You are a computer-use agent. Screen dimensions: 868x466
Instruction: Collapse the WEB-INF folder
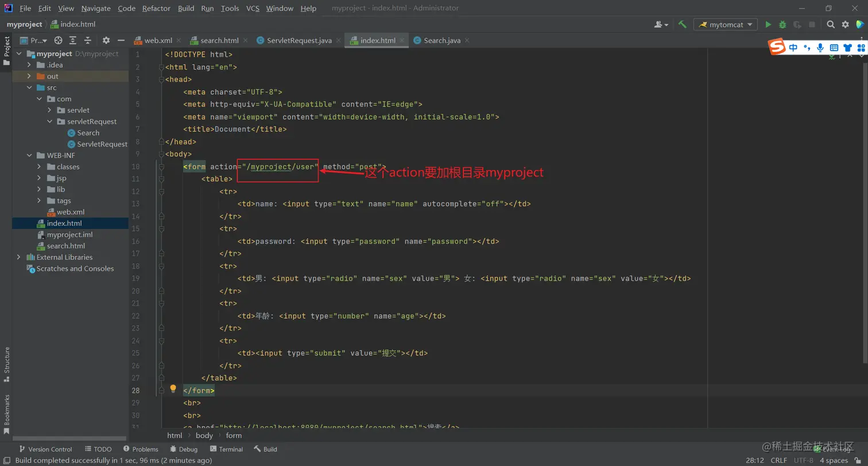click(x=30, y=155)
